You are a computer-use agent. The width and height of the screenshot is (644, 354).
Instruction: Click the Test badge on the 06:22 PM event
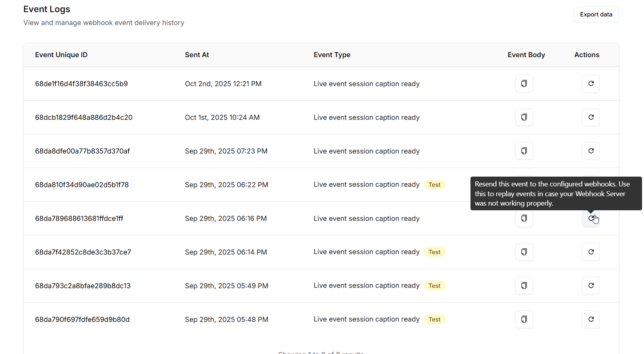coord(434,185)
